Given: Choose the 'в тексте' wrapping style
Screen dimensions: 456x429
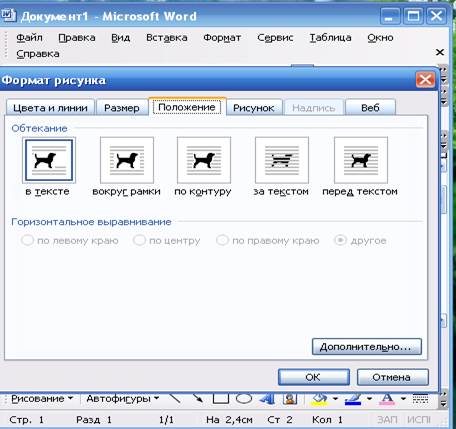Looking at the screenshot, I should [x=49, y=160].
